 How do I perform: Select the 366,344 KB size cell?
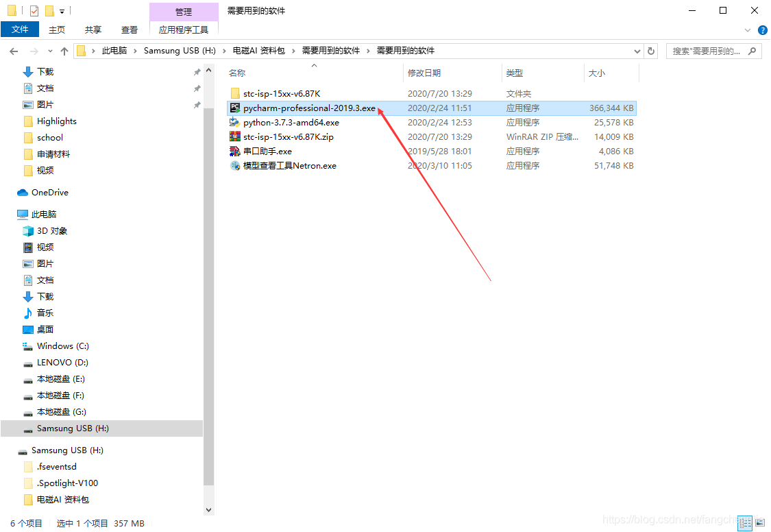point(611,108)
